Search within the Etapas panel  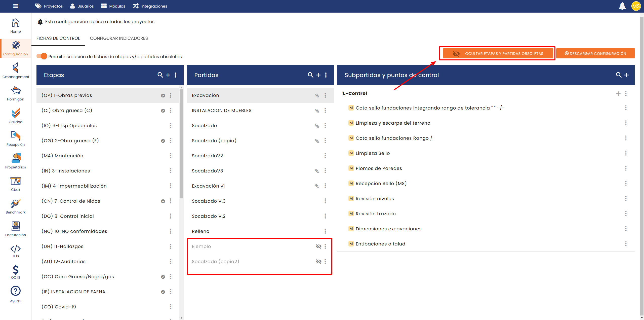[160, 75]
